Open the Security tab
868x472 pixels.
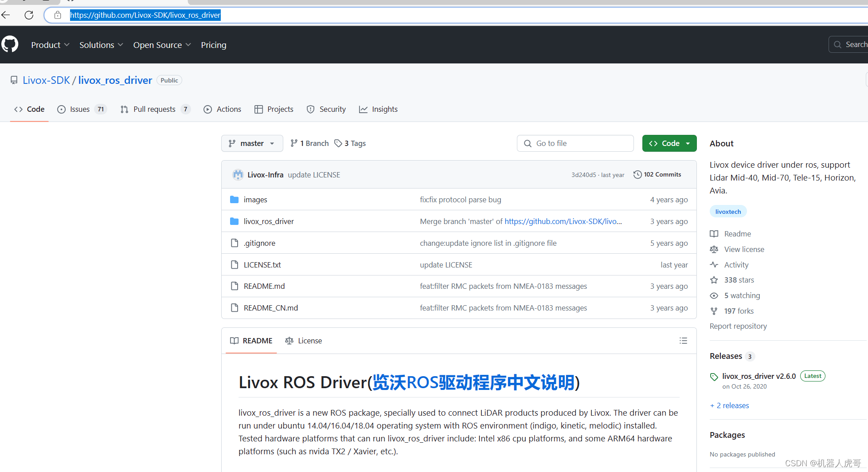pyautogui.click(x=326, y=109)
